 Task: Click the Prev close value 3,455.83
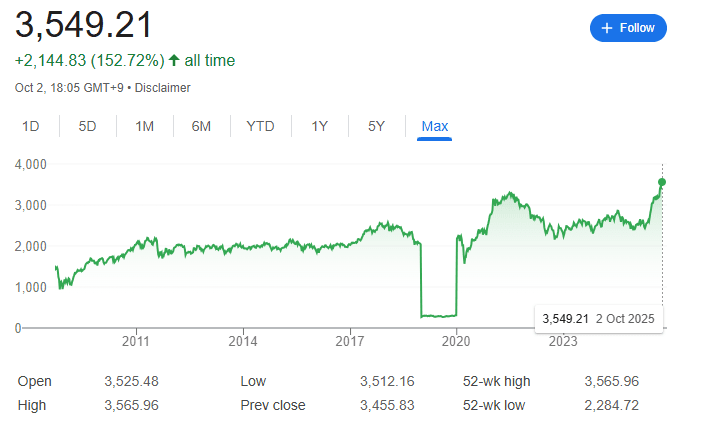(x=387, y=405)
